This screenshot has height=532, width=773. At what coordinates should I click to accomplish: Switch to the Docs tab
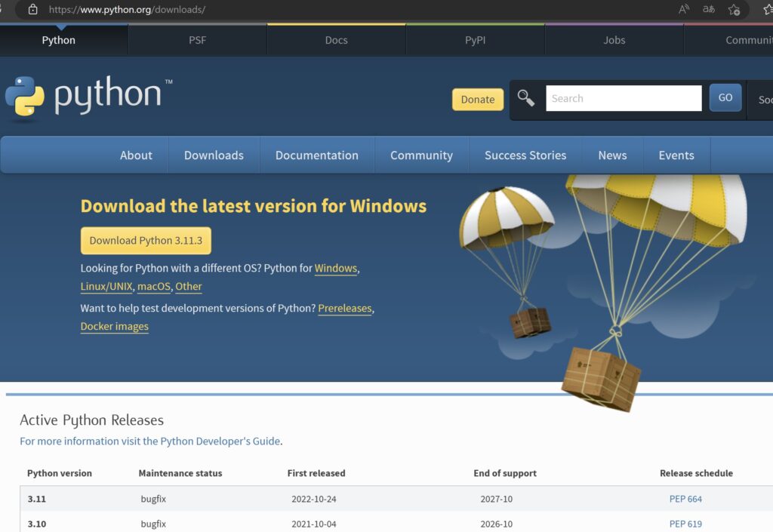336,40
